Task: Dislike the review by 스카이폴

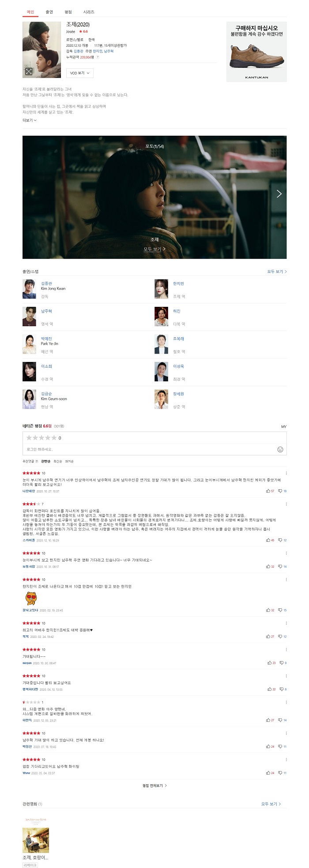Action: tap(282, 540)
